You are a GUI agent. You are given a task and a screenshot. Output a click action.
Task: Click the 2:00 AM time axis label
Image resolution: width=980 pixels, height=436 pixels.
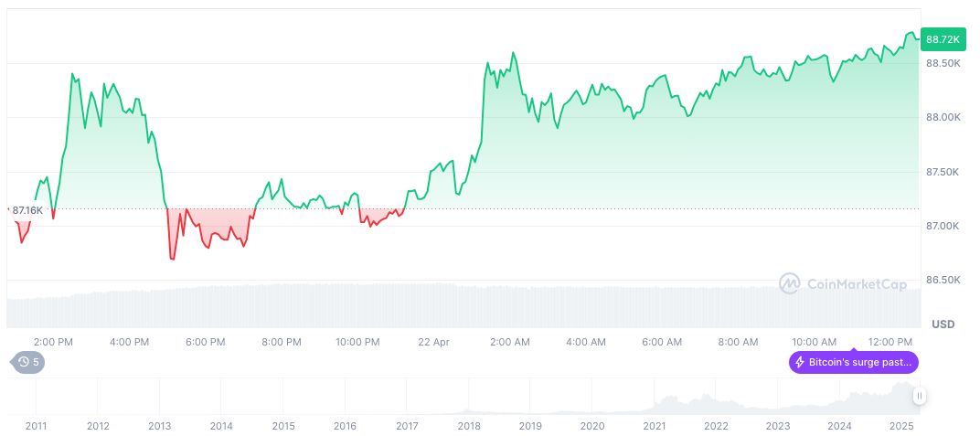(510, 342)
